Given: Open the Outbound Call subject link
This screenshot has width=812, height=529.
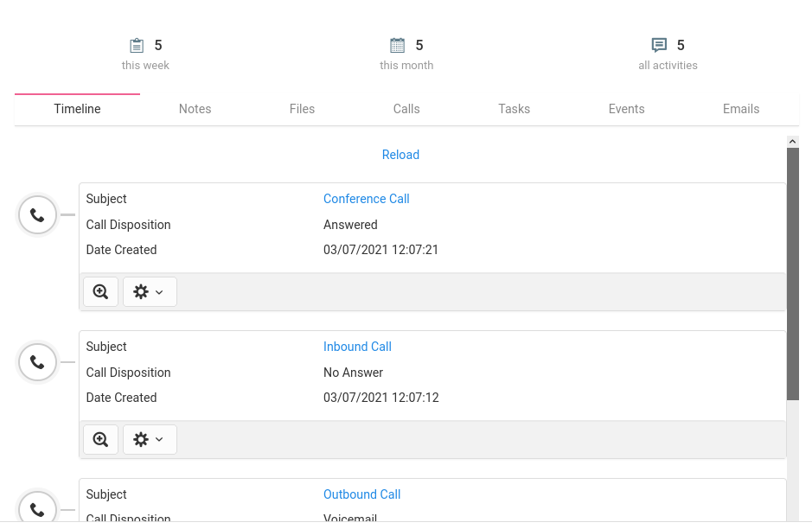Looking at the screenshot, I should coord(362,494).
